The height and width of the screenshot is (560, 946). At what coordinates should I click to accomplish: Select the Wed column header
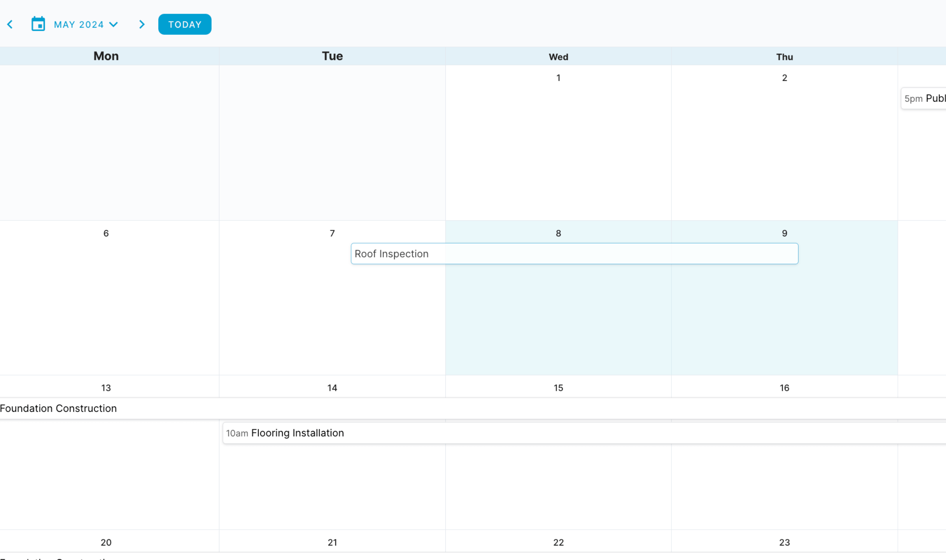tap(559, 57)
